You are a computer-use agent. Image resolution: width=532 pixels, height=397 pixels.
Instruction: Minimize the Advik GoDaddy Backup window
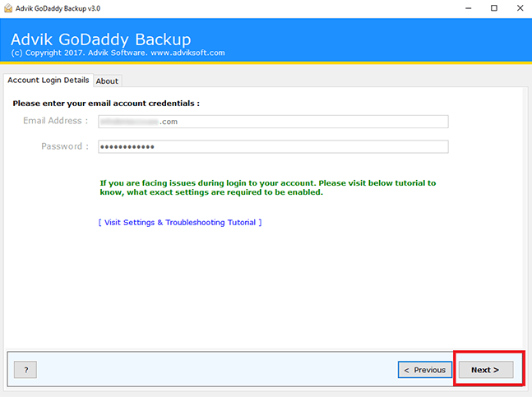click(468, 8)
